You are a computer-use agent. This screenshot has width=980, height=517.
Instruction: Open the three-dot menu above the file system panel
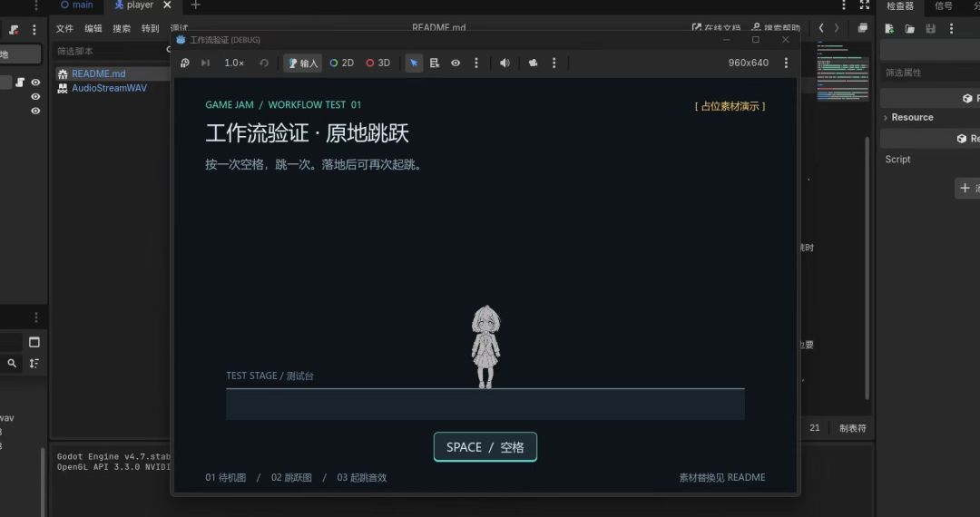[x=35, y=317]
